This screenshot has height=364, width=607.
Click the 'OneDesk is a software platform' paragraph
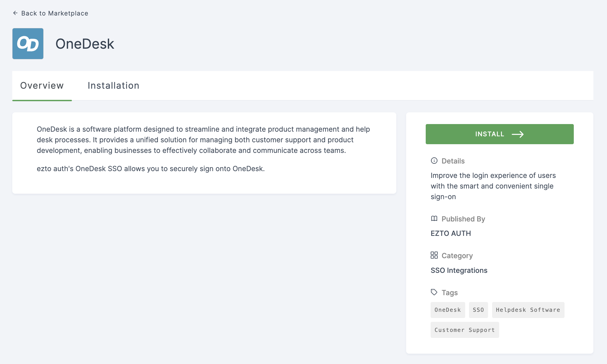[x=203, y=140]
